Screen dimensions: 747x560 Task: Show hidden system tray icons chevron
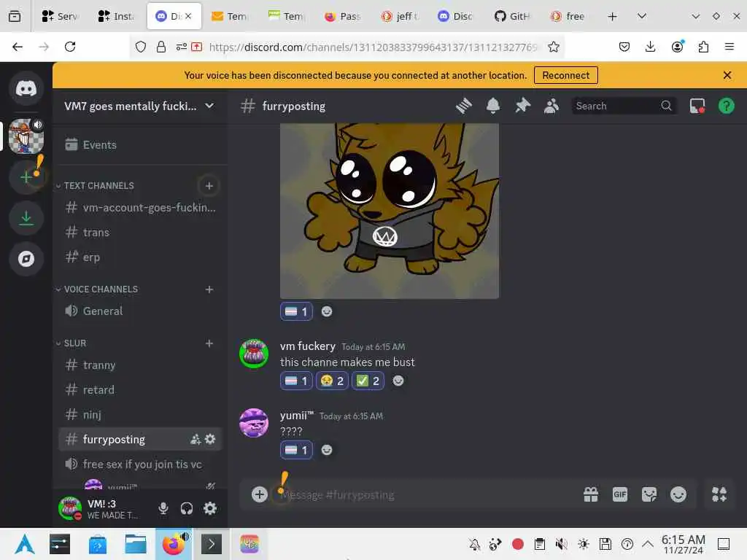click(648, 544)
